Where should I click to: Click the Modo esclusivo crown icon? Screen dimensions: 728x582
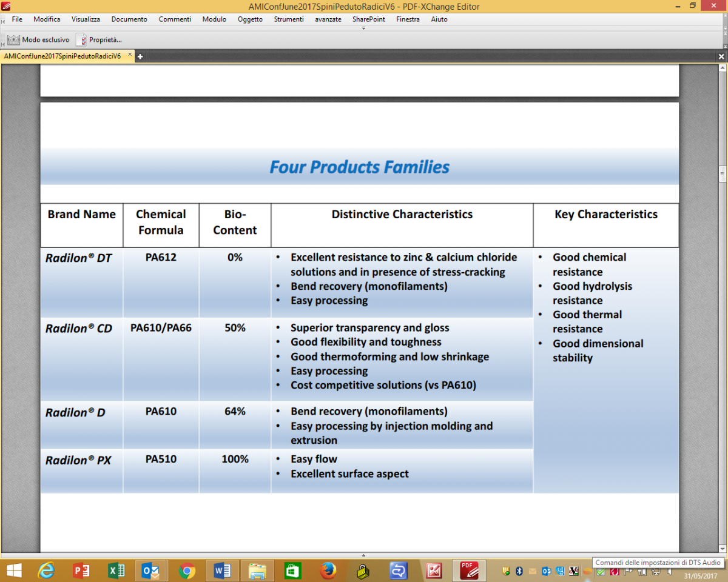pyautogui.click(x=13, y=39)
